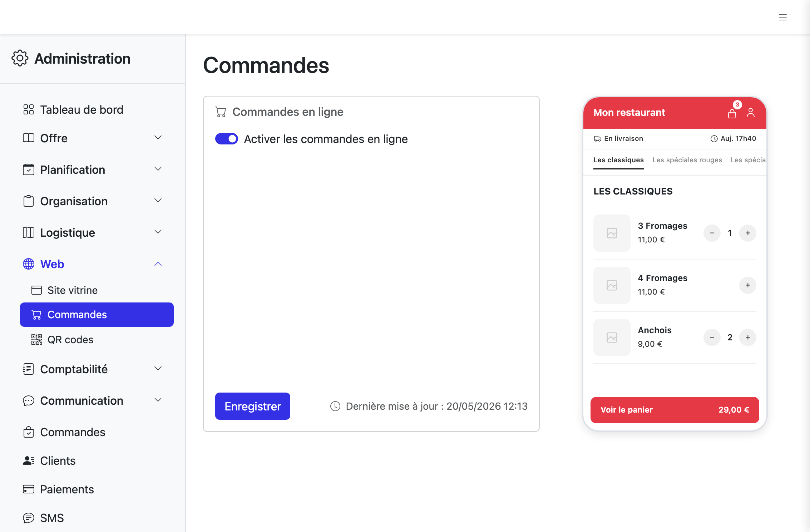Viewport: 810px width, 532px height.
Task: Click the partially visible third category tab
Action: tap(748, 160)
